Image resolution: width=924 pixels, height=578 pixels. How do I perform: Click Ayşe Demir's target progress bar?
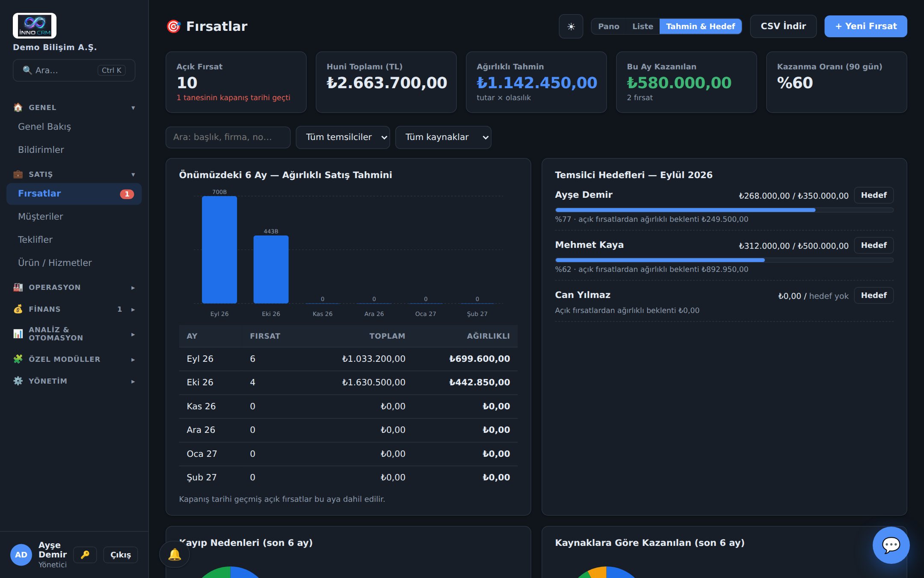click(724, 210)
